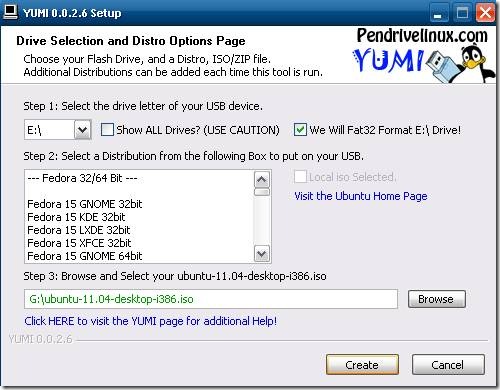The width and height of the screenshot is (500, 390).
Task: Click the ISO file path field
Action: (x=211, y=299)
